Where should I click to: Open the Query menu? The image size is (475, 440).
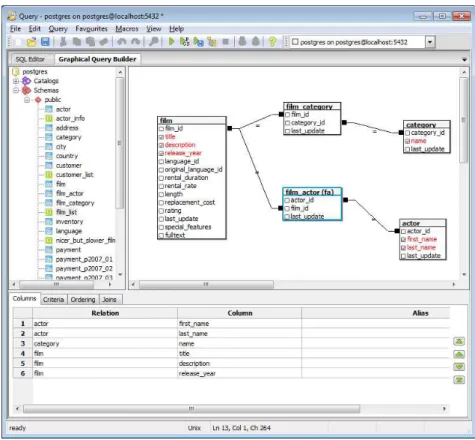[x=58, y=29]
